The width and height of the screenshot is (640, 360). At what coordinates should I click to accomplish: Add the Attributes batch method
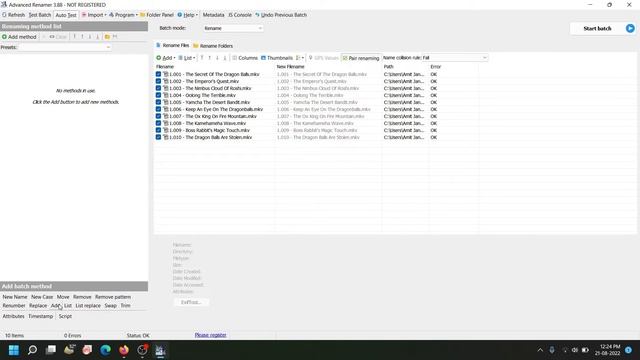tap(13, 316)
